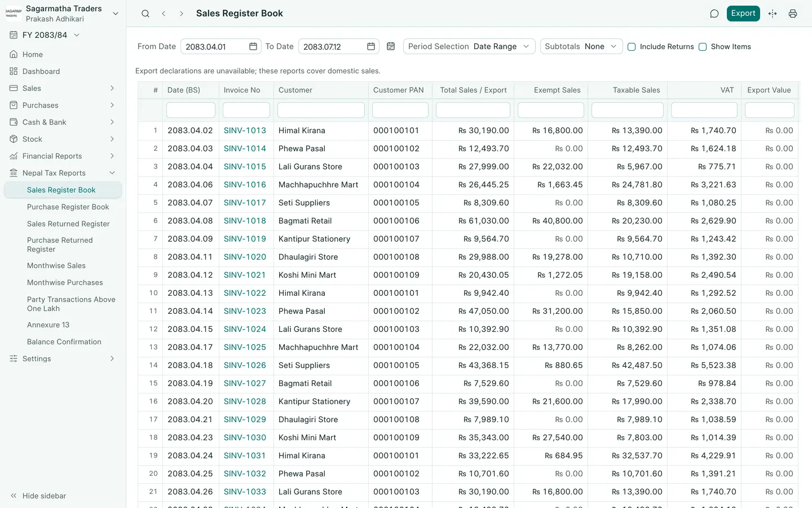Open Monthwise Sales report
This screenshot has width=812, height=508.
[56, 265]
